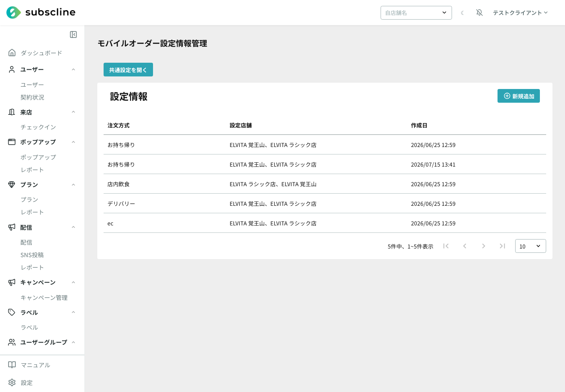Open レポート under ポップアップ
Viewport: 565px width, 392px height.
[32, 170]
